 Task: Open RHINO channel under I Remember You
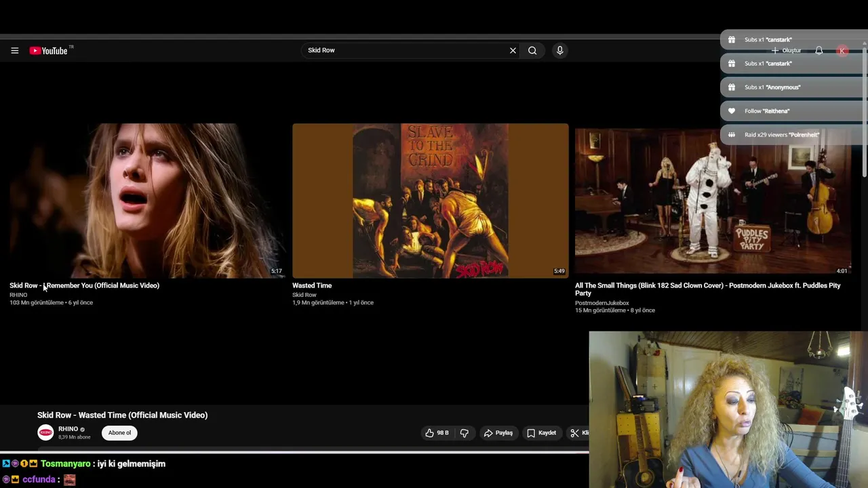pyautogui.click(x=18, y=295)
